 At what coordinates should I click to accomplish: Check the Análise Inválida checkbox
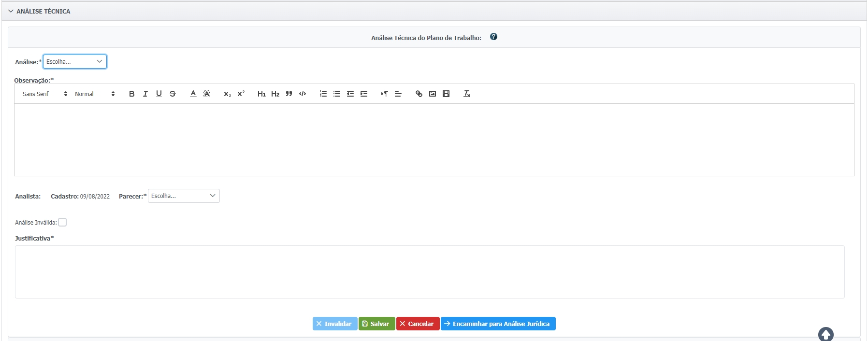pyautogui.click(x=62, y=222)
